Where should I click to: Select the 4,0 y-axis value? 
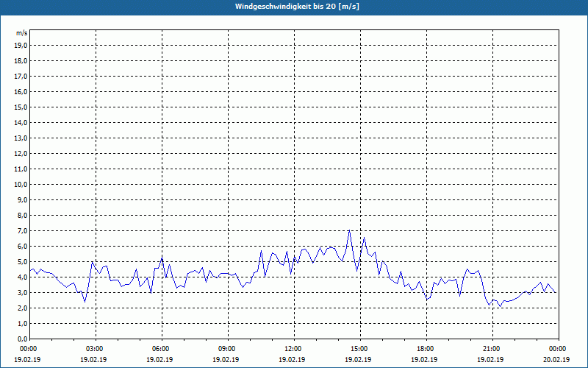[x=23, y=277]
